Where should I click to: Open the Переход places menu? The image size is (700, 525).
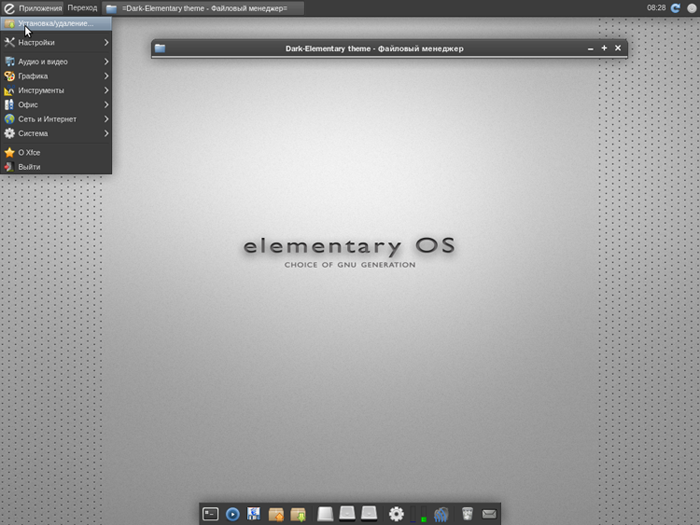click(x=82, y=8)
